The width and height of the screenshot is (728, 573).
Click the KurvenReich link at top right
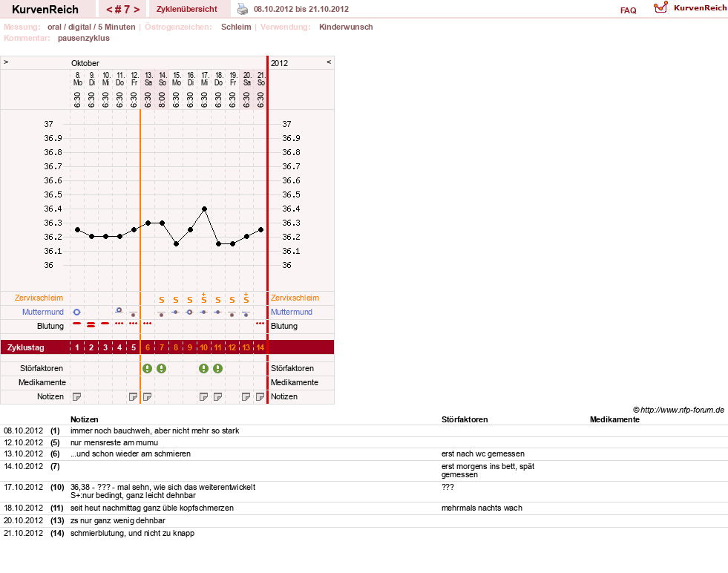[700, 8]
